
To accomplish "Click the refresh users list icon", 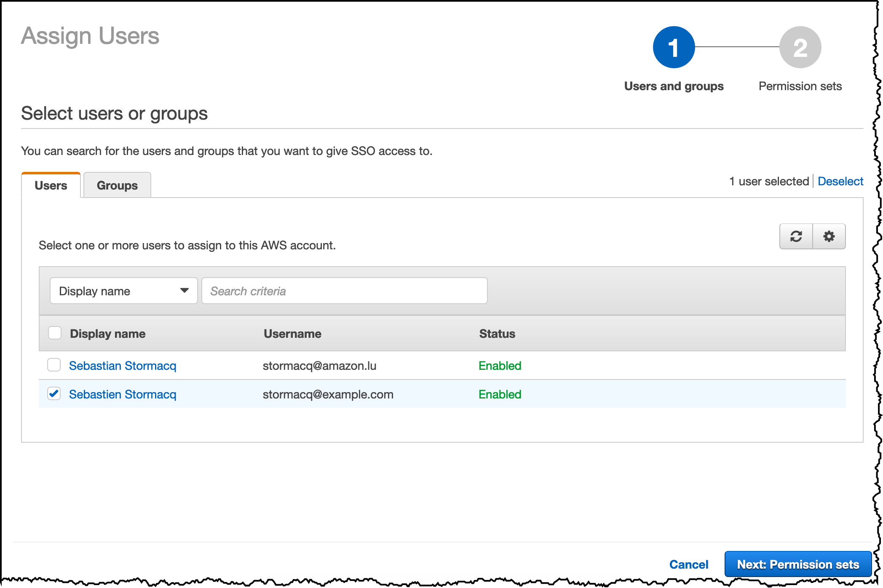I will 796,236.
